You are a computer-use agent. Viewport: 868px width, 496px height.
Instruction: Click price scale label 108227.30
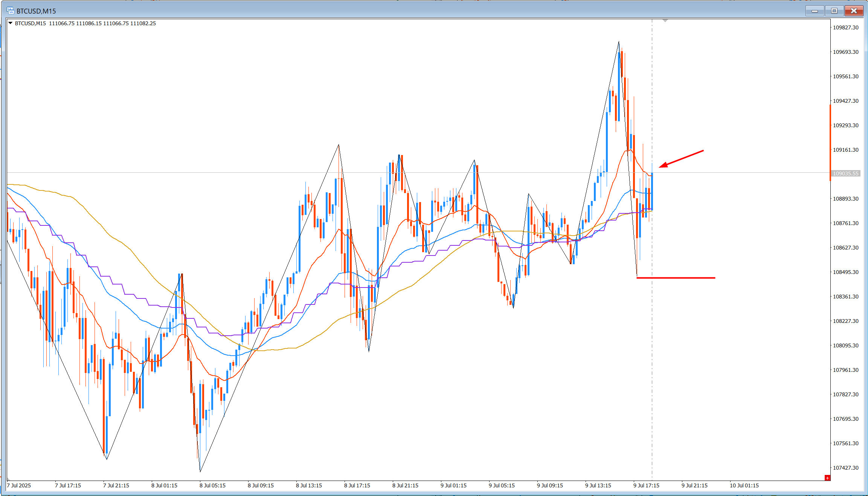[846, 321]
